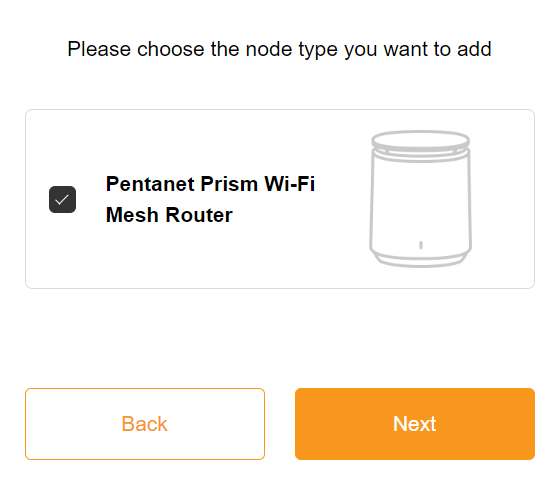Select the Pentanet Prism router illustration
This screenshot has height=484, width=555.
pyautogui.click(x=420, y=199)
